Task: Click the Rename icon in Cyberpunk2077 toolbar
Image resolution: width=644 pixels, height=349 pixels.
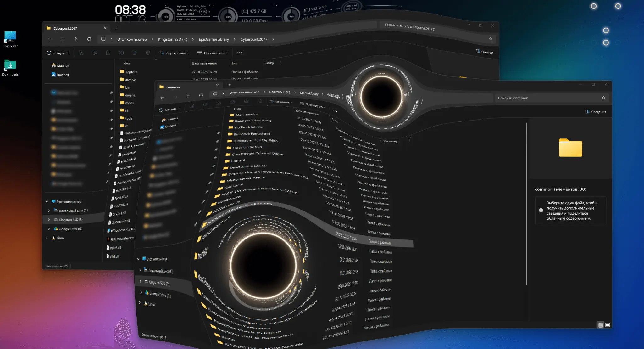Action: (121, 53)
